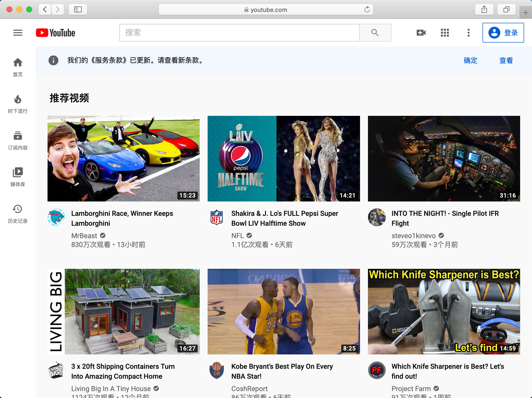Open the Kobe Bryant video thumbnail

tap(284, 311)
